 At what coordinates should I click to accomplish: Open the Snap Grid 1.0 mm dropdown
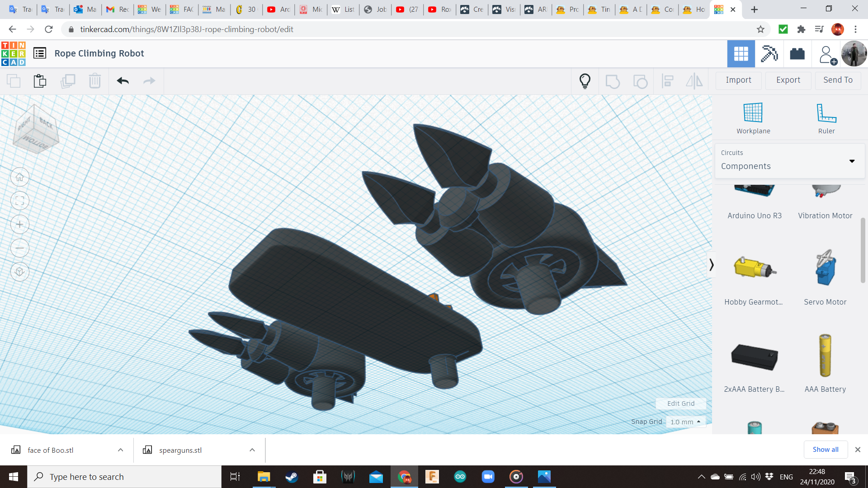[x=685, y=422]
